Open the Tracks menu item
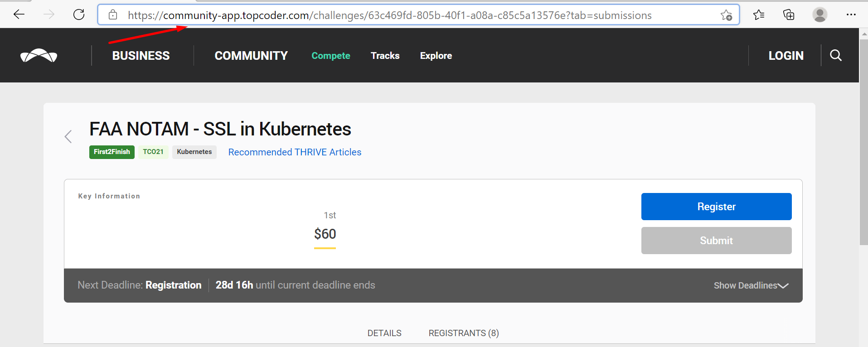This screenshot has width=868, height=347. 385,56
